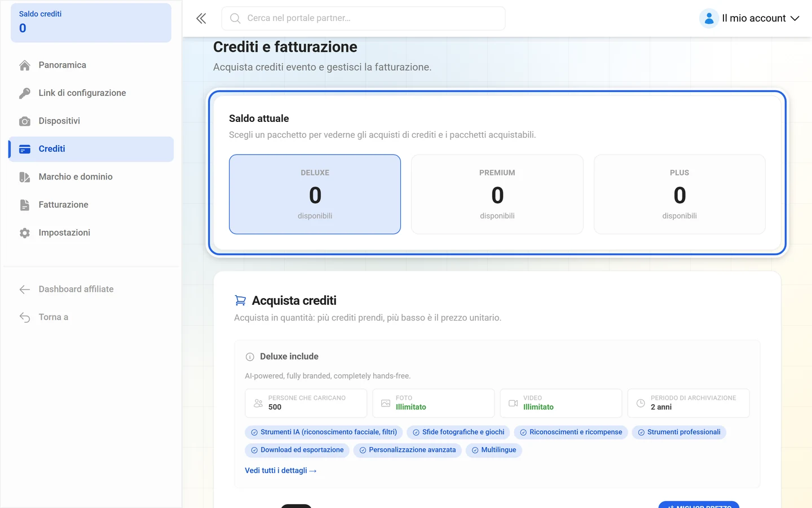Click the Marchio e dominio icon
The width and height of the screenshot is (812, 508).
click(25, 177)
